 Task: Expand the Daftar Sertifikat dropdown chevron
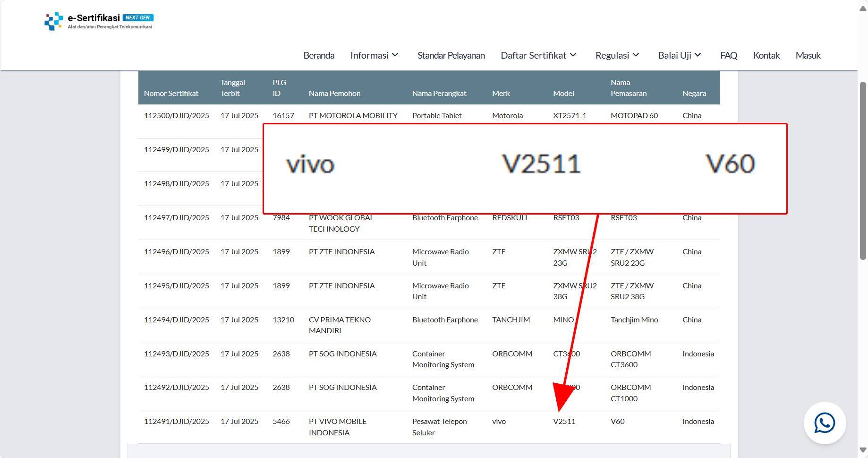pyautogui.click(x=573, y=55)
